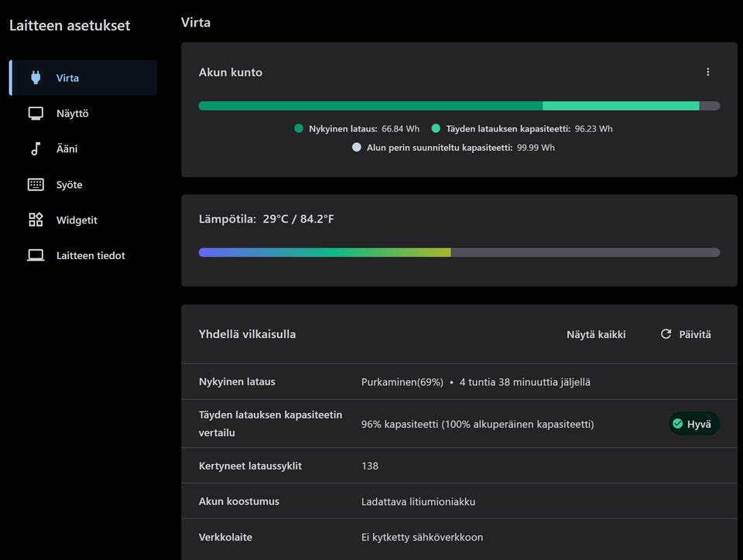Click the music note icon for Ääni

[x=36, y=149]
